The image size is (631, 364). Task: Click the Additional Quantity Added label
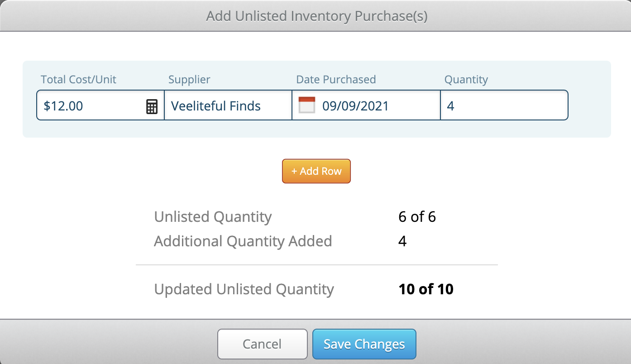coord(243,241)
